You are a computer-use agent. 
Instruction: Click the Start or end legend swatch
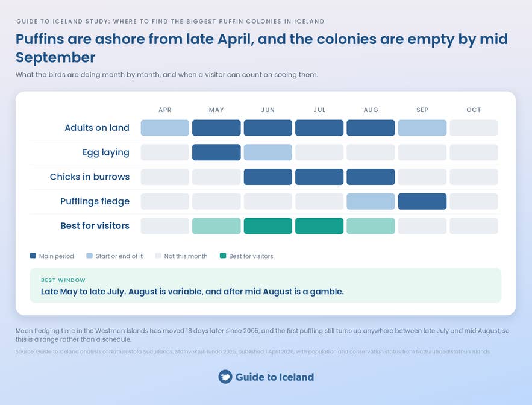(89, 256)
